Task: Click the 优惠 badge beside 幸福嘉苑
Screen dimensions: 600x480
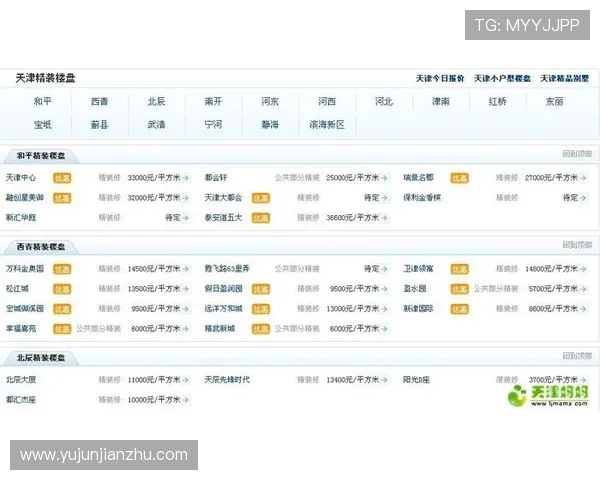Action: 62,329
